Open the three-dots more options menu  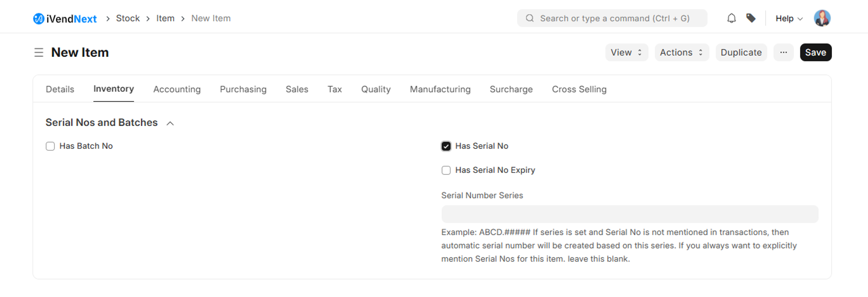pos(783,53)
